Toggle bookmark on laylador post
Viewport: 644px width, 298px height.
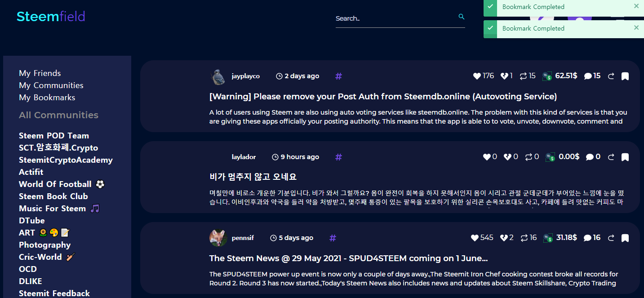625,157
